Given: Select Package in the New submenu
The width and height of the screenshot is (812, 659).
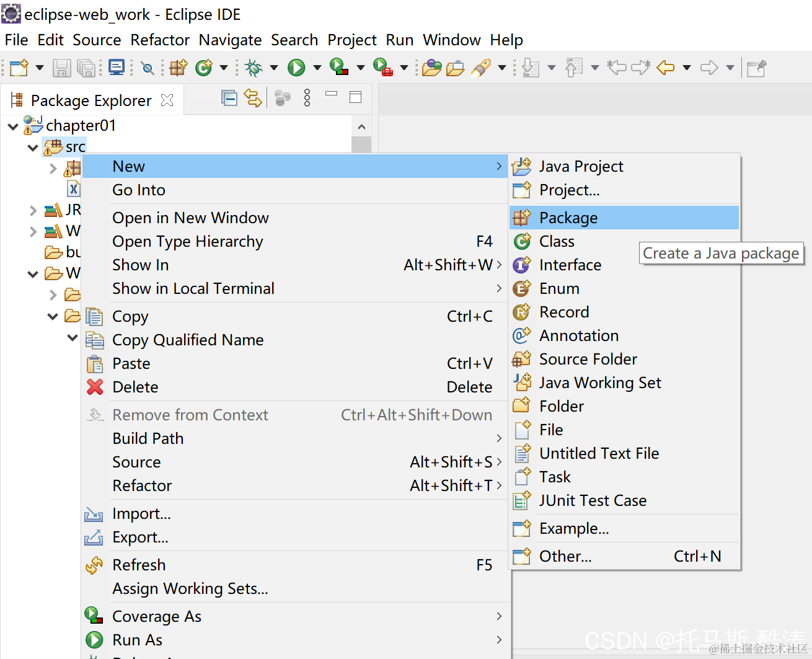Looking at the screenshot, I should pos(624,218).
